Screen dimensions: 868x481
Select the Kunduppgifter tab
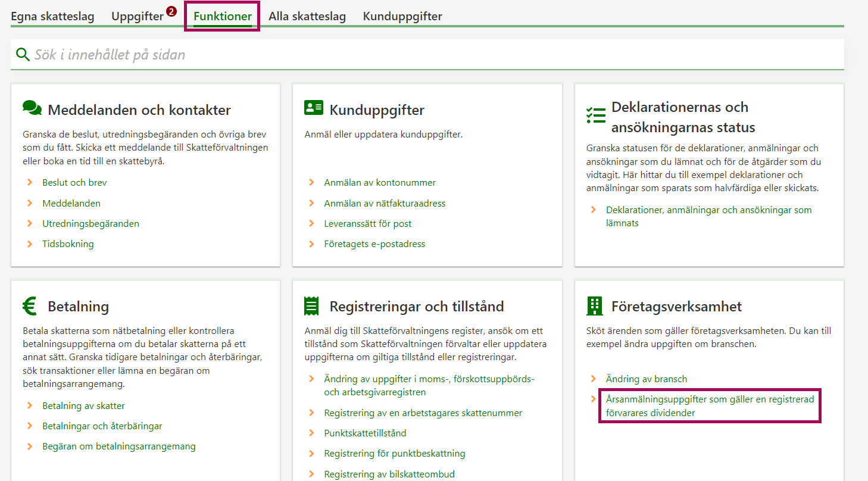click(x=402, y=17)
